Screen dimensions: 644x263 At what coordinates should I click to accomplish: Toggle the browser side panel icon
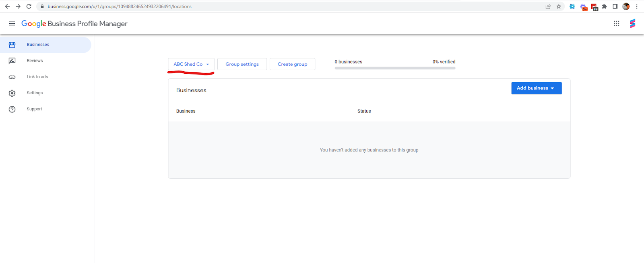(615, 6)
